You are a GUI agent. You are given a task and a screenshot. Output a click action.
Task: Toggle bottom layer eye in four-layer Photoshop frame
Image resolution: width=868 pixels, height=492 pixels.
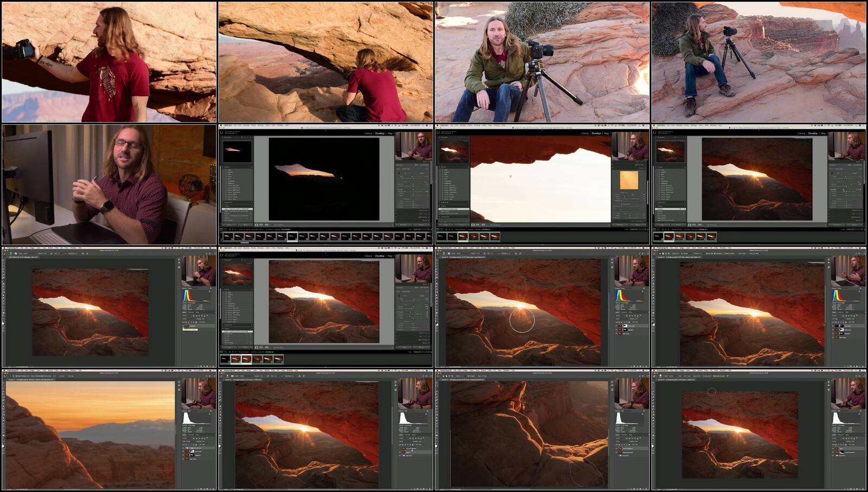coord(834,337)
